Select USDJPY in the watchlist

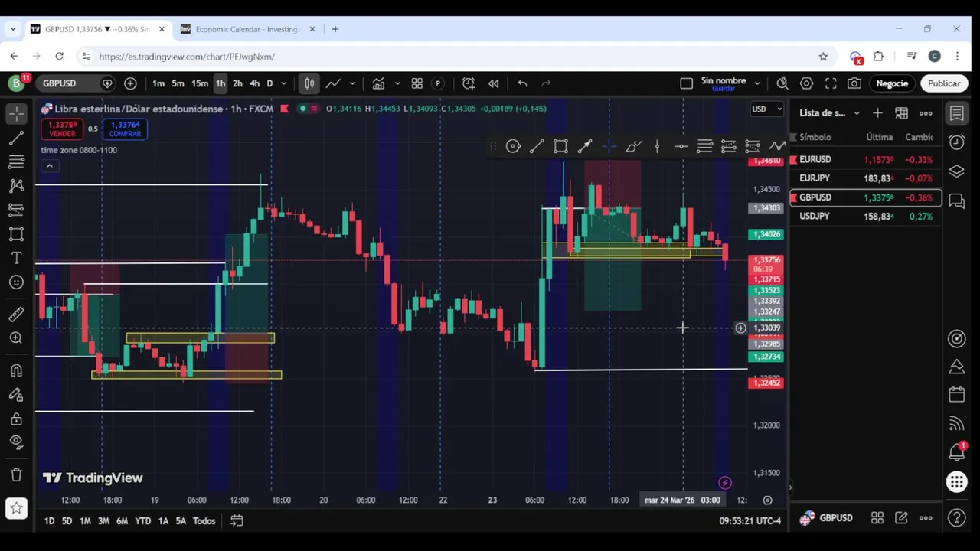[865, 217]
